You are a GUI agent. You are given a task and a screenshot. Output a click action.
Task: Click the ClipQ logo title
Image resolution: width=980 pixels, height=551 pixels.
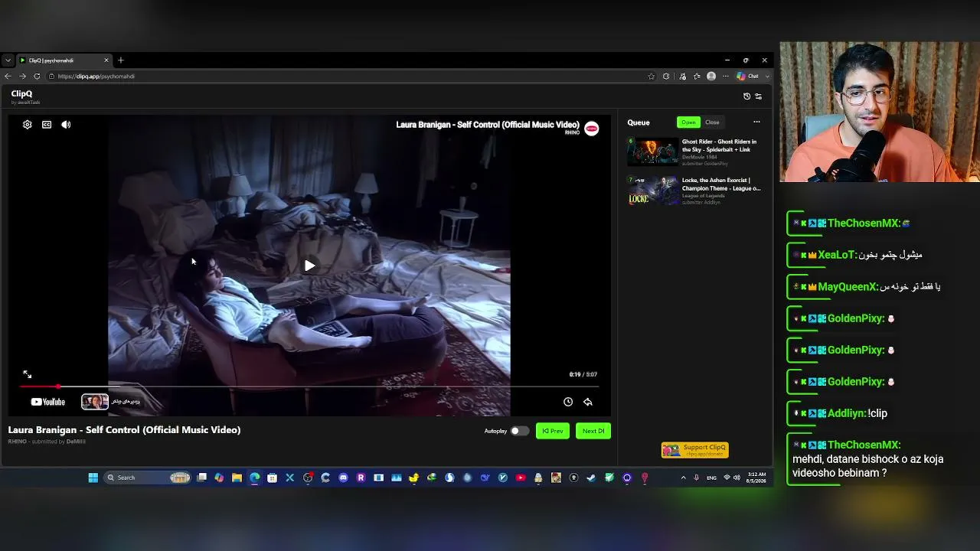(21, 94)
